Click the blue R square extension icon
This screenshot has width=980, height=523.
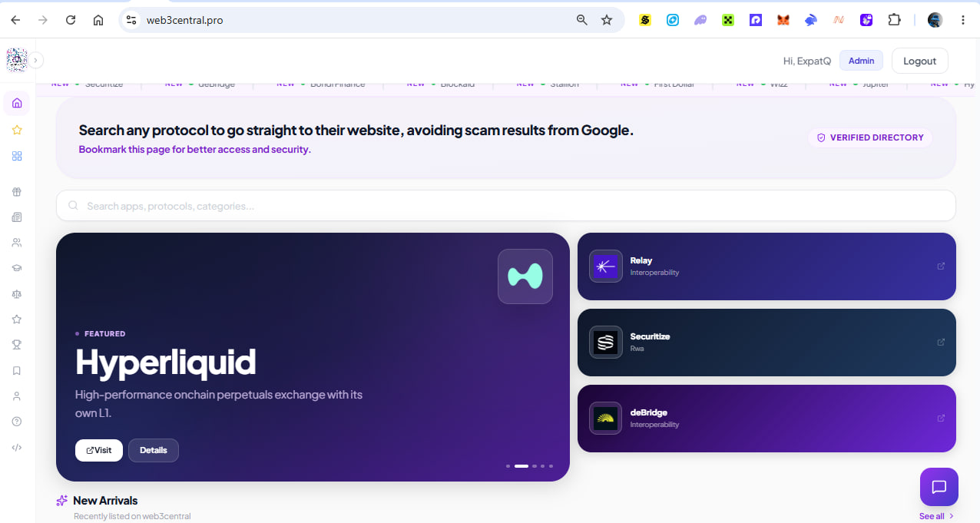pyautogui.click(x=756, y=20)
